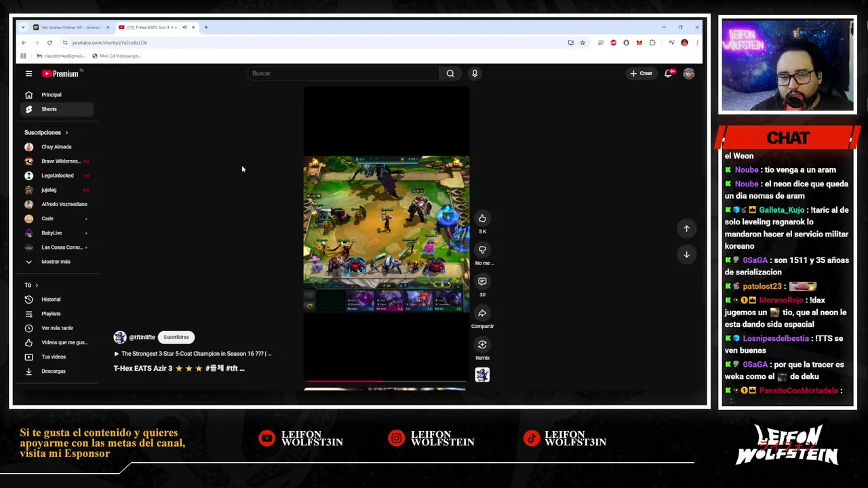Open Historial in the sidebar
Image resolution: width=868 pixels, height=488 pixels.
pyautogui.click(x=56, y=300)
